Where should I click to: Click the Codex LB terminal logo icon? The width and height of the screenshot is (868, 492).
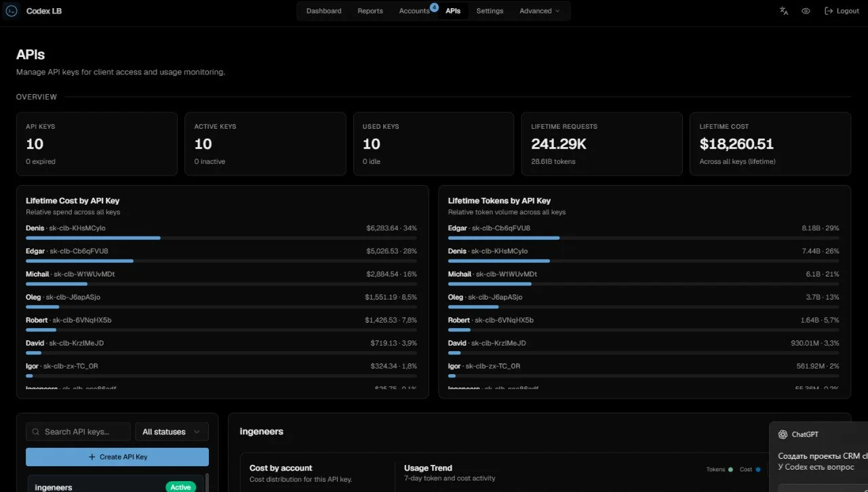(11, 11)
